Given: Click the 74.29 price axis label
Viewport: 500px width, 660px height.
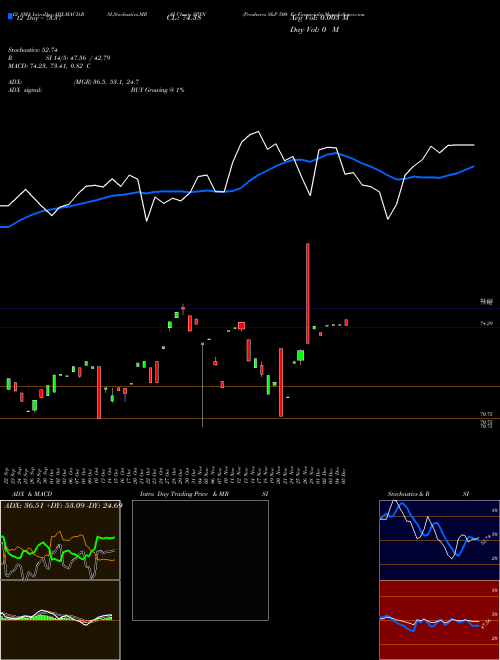Looking at the screenshot, I should pos(487,323).
